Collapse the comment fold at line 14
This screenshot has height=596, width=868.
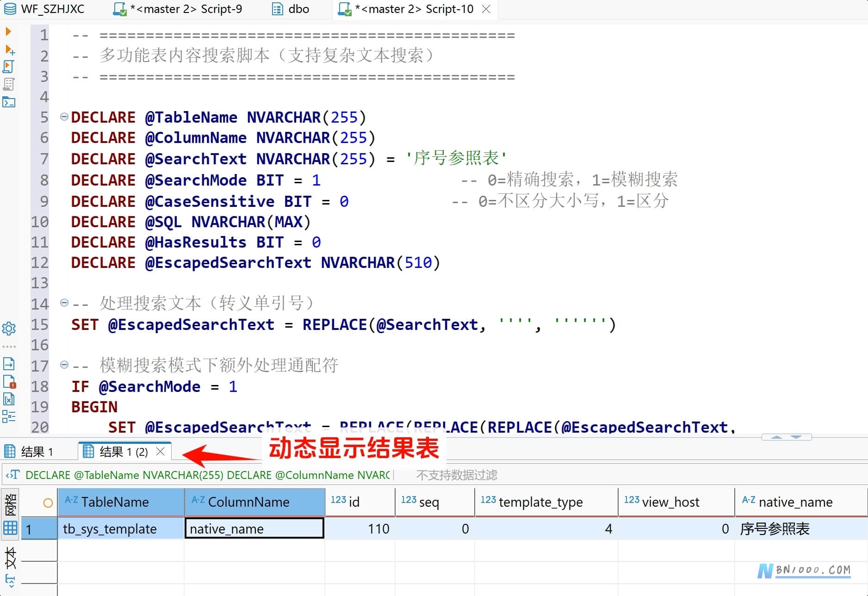(x=64, y=303)
